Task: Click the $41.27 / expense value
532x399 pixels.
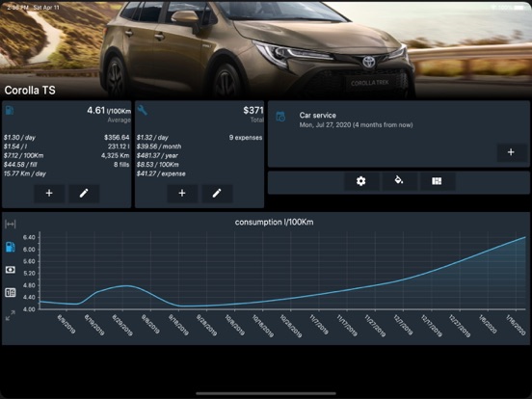Action: (x=161, y=173)
